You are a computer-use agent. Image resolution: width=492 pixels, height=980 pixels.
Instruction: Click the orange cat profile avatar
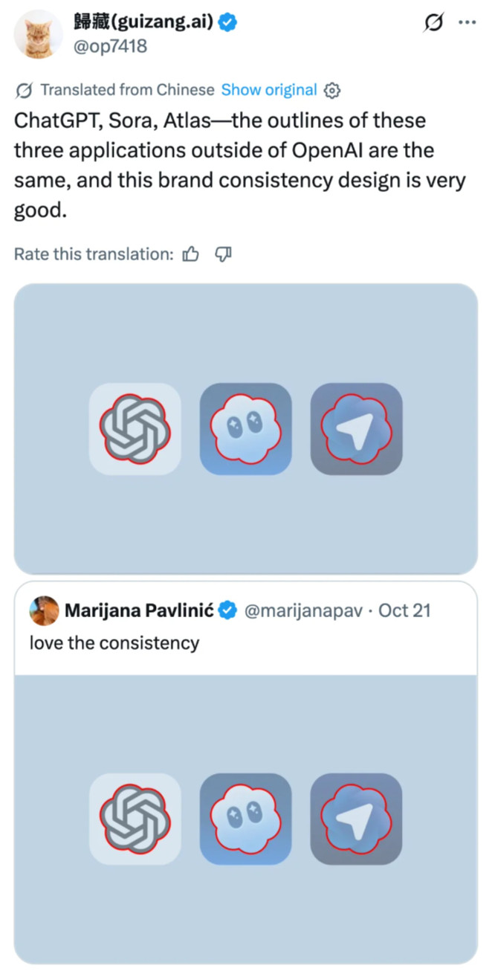(x=39, y=34)
